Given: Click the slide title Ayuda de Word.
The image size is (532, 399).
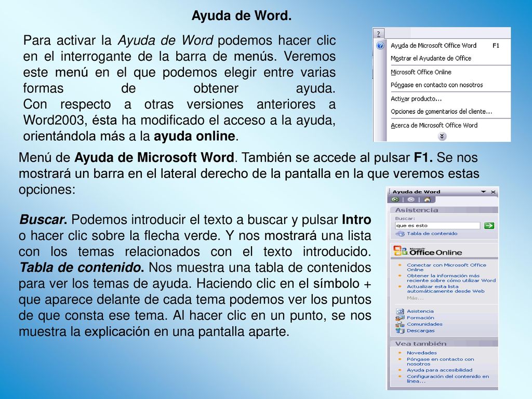Looking at the screenshot, I should [x=242, y=16].
